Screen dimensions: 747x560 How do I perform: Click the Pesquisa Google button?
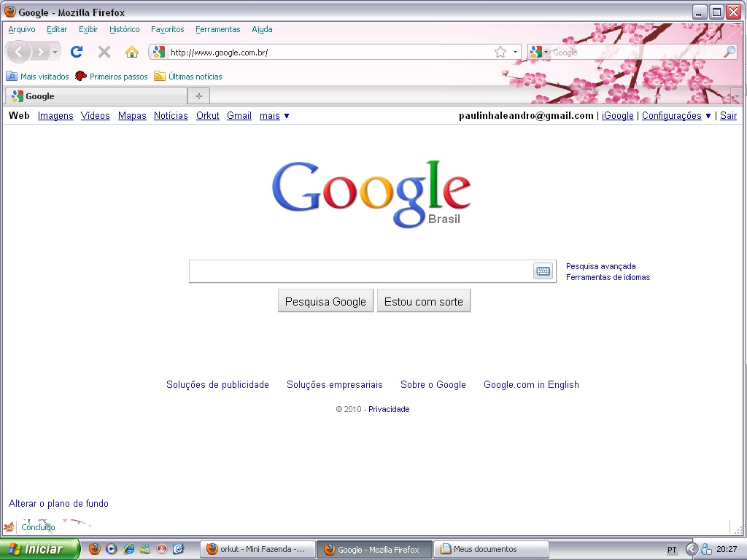click(325, 301)
